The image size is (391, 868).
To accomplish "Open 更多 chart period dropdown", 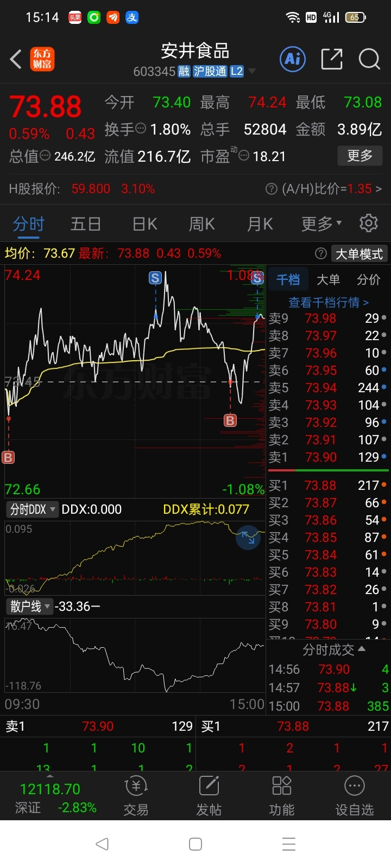I will (321, 223).
